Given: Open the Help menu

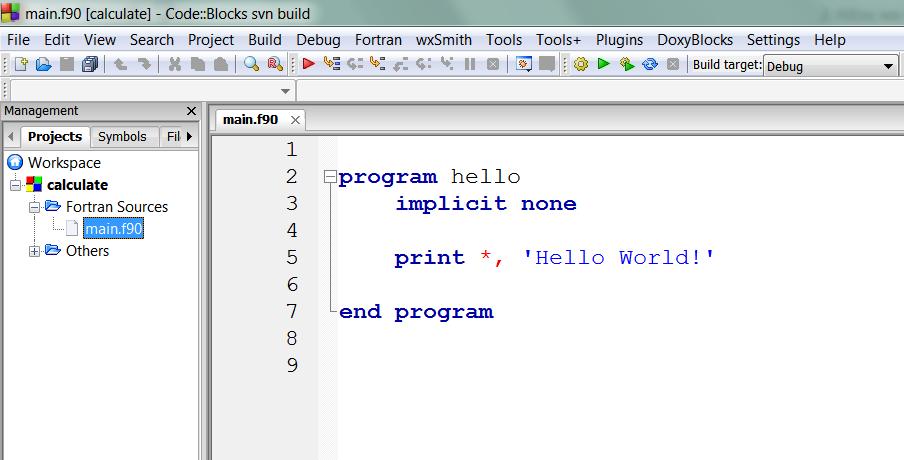Looking at the screenshot, I should [x=830, y=40].
